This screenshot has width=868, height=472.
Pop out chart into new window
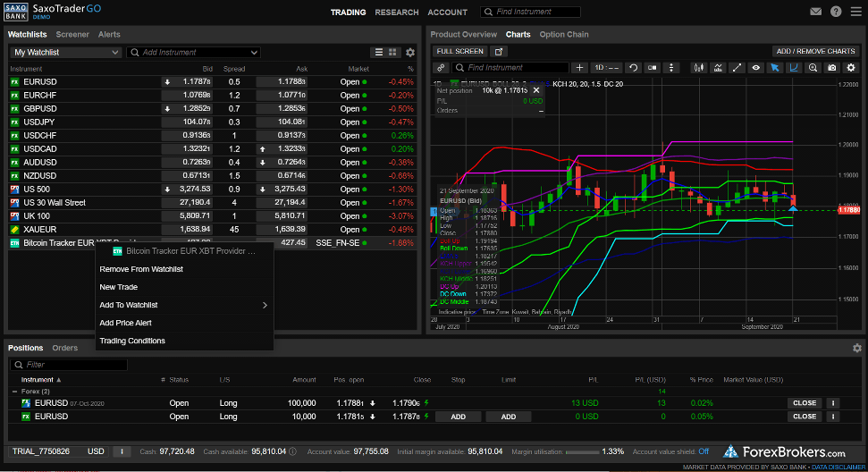pyautogui.click(x=499, y=52)
